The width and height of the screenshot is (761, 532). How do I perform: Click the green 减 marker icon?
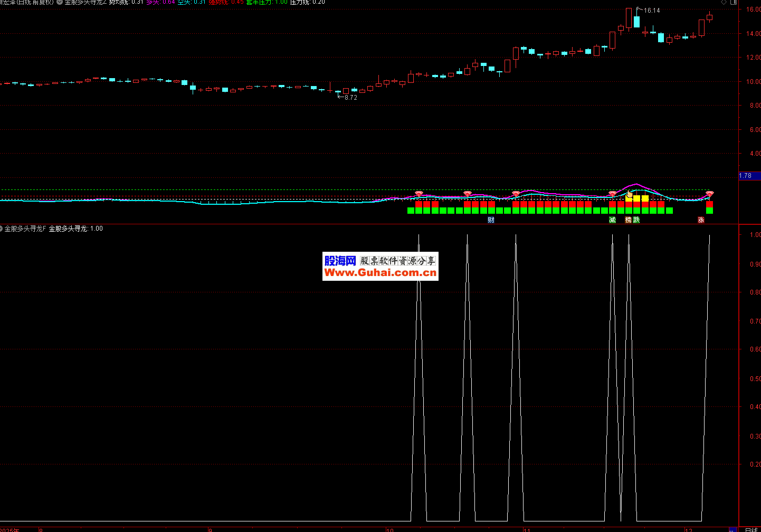(612, 220)
